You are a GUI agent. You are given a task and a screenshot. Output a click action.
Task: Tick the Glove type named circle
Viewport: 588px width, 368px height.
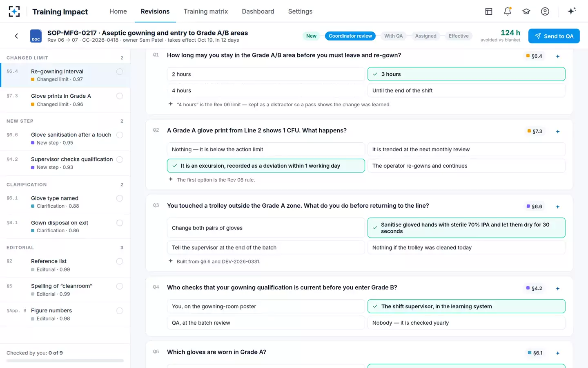coord(120,198)
